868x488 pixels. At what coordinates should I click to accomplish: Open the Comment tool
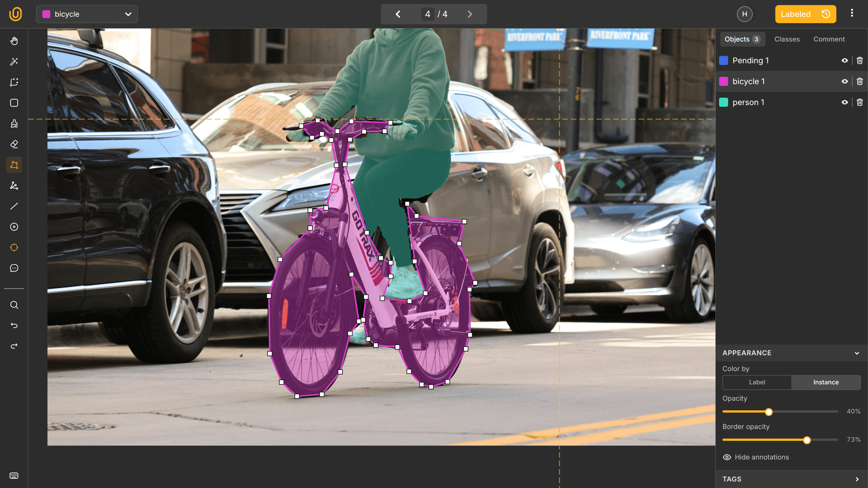click(x=14, y=268)
